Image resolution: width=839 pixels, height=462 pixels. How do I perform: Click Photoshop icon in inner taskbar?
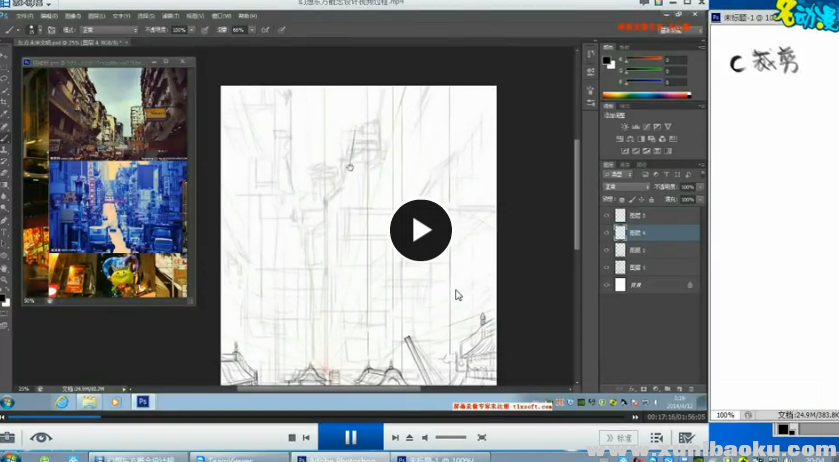point(143,401)
